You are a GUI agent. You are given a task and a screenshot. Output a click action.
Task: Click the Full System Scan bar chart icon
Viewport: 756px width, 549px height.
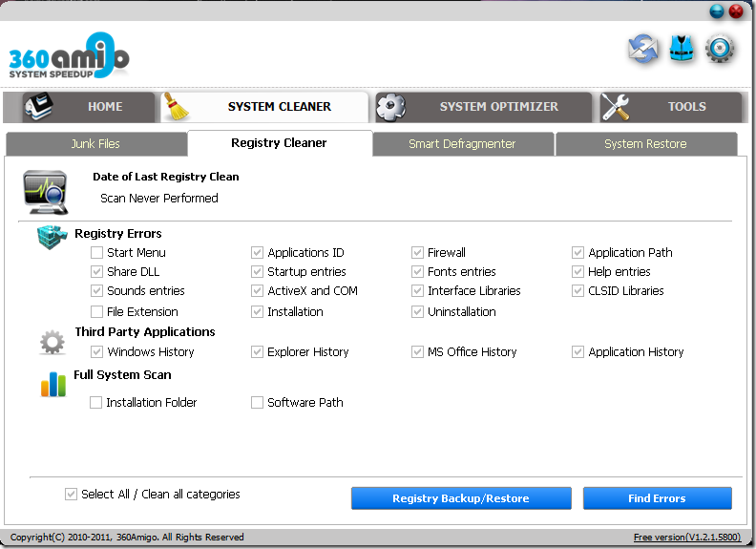[x=53, y=384]
